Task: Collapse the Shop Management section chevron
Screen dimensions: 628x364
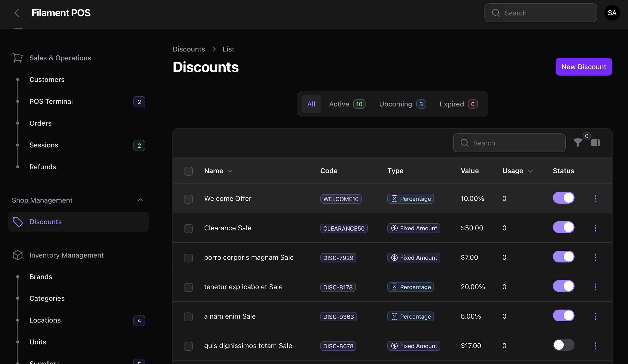Action: click(x=140, y=200)
